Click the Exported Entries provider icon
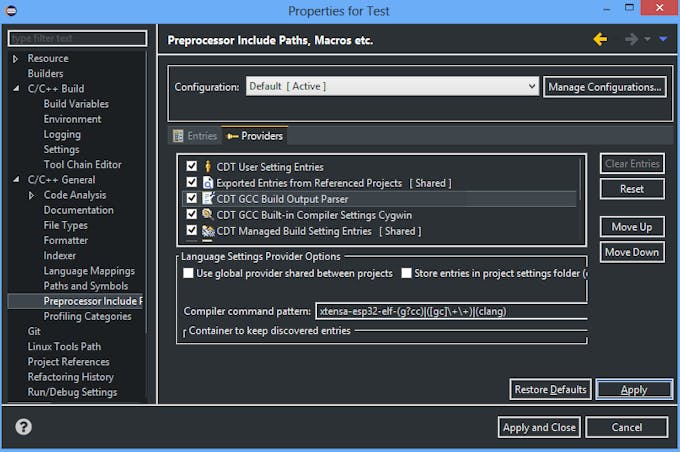Image resolution: width=680 pixels, height=452 pixels. click(208, 183)
